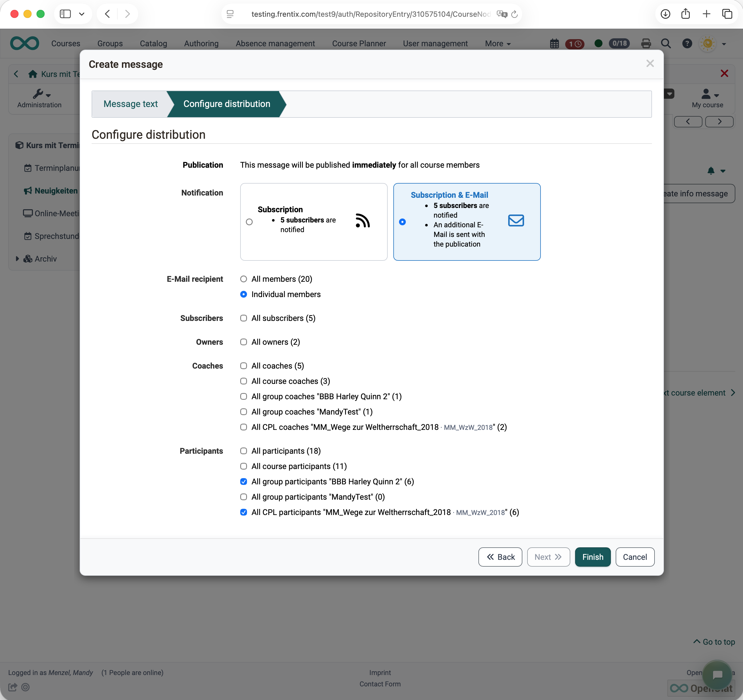Click the chat bubble icon at bottom right
743x700 pixels.
pyautogui.click(x=717, y=674)
